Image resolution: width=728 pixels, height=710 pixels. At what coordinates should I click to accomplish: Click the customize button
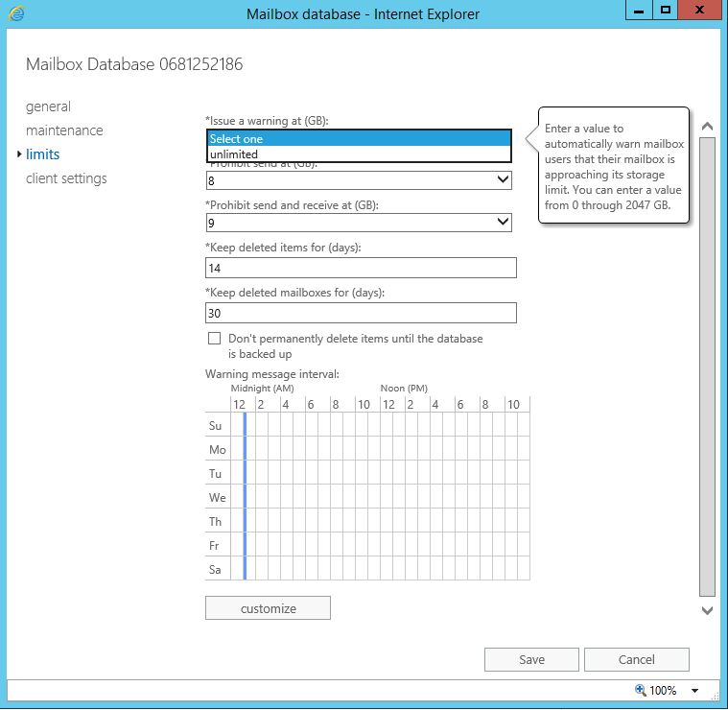tap(268, 608)
